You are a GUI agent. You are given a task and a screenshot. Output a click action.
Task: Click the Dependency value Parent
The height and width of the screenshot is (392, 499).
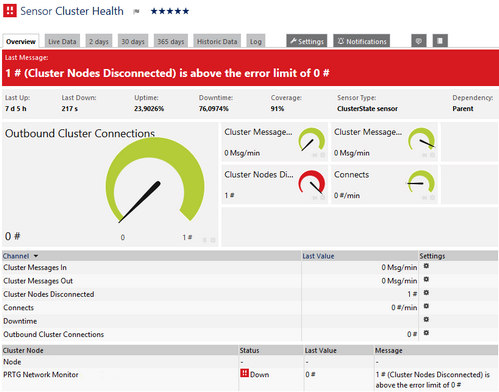coord(463,109)
